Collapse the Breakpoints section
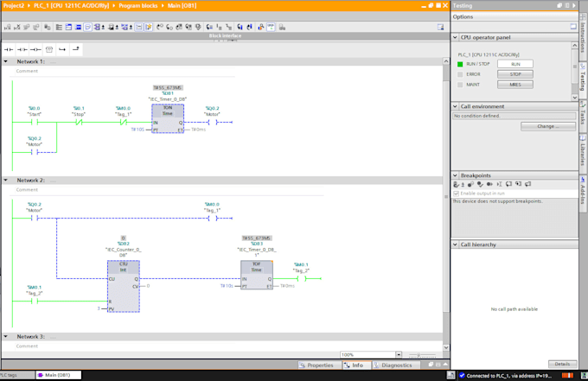This screenshot has width=588, height=381. pyautogui.click(x=455, y=175)
